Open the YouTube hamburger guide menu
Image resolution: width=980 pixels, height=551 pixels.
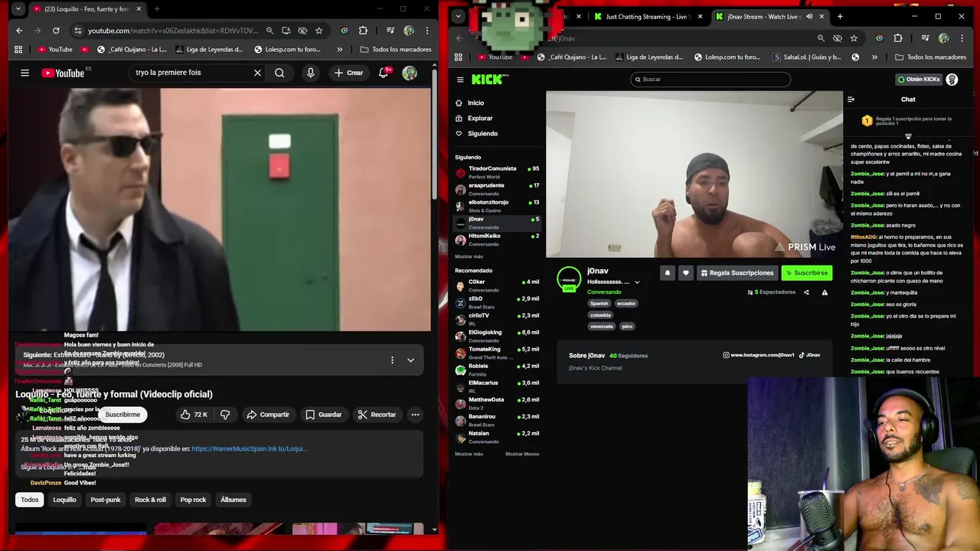click(24, 73)
